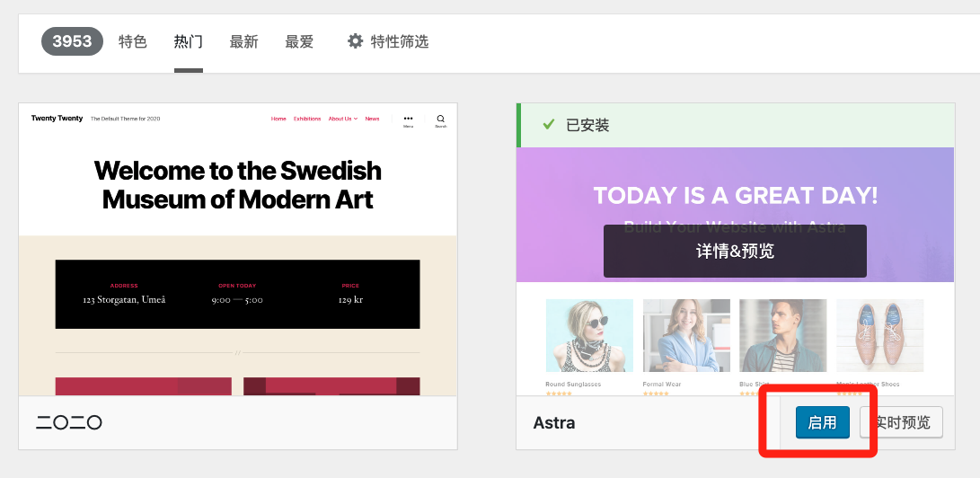Click the three-dot Menu icon in preview
Image resolution: width=980 pixels, height=478 pixels.
(x=408, y=120)
